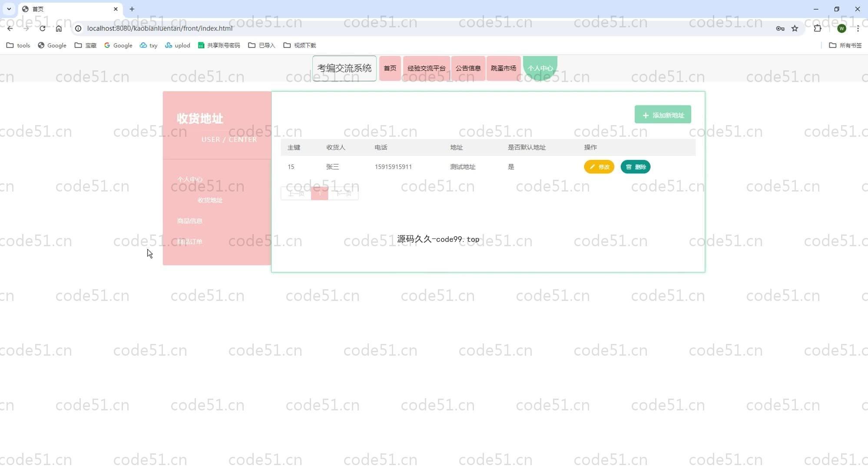Select 商品订单 in the sidebar
This screenshot has width=868, height=469.
pos(190,242)
